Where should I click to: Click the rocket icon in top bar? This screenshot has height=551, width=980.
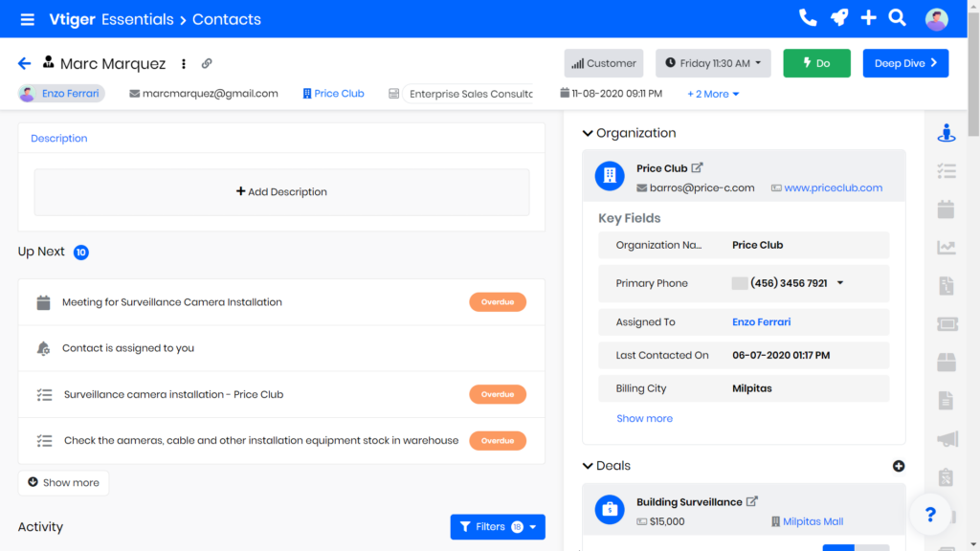pos(838,18)
